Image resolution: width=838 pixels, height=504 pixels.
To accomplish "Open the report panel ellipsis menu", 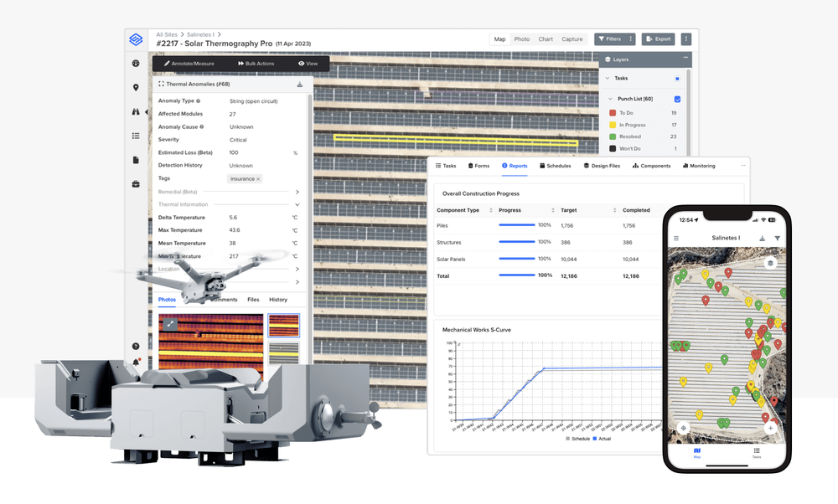I will click(x=742, y=166).
